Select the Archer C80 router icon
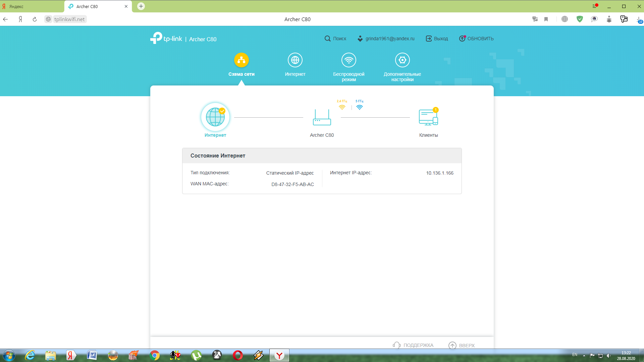Screen dimensions: 644x362 tap(322, 117)
